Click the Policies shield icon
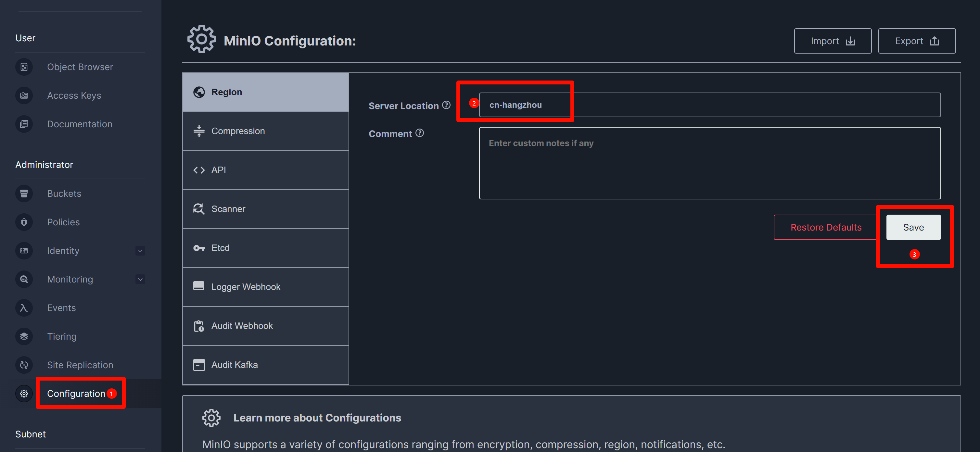Viewport: 980px width, 452px height. tap(24, 222)
